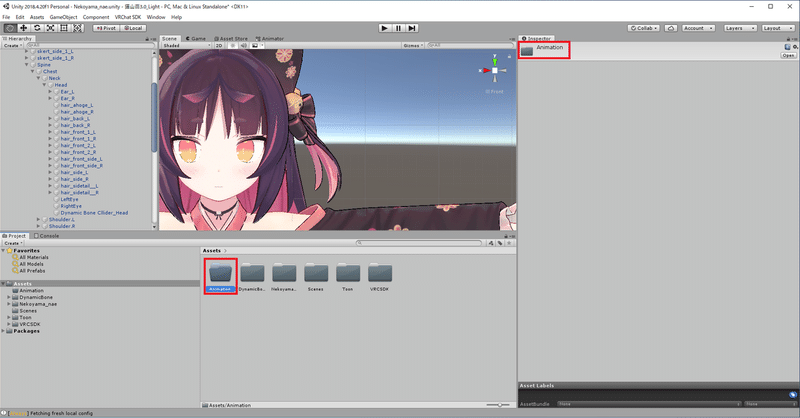The image size is (800, 418).
Task: Select hair_ahoge_L in Hierarchy
Action: pos(77,105)
